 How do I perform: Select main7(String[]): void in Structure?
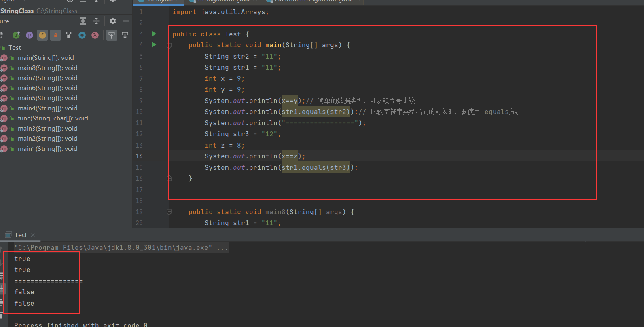click(48, 78)
